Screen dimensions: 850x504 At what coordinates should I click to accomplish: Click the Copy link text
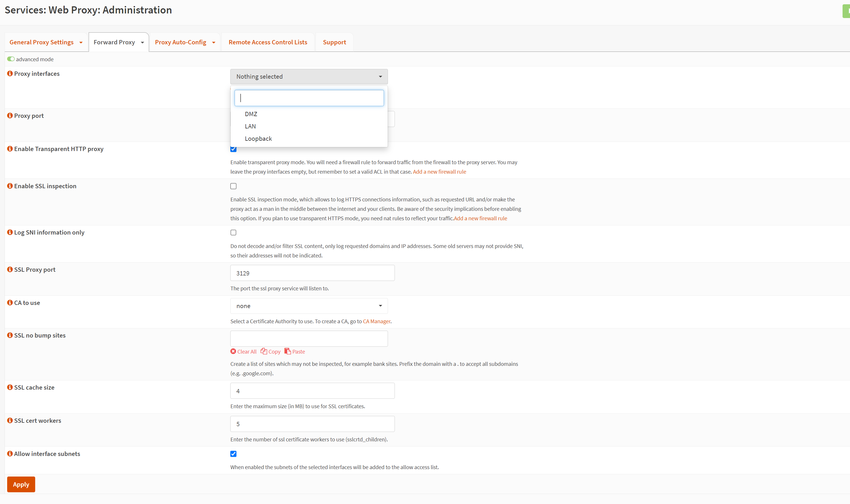pos(274,352)
